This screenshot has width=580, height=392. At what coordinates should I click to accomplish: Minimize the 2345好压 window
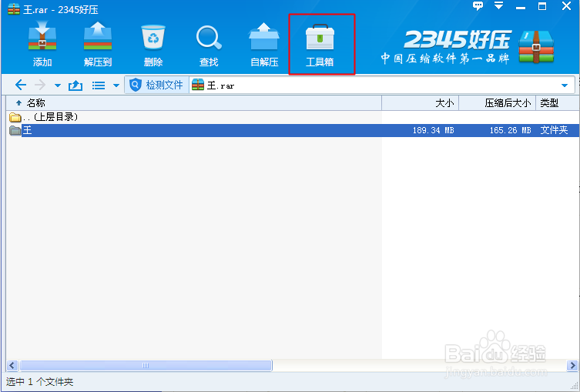(x=521, y=7)
